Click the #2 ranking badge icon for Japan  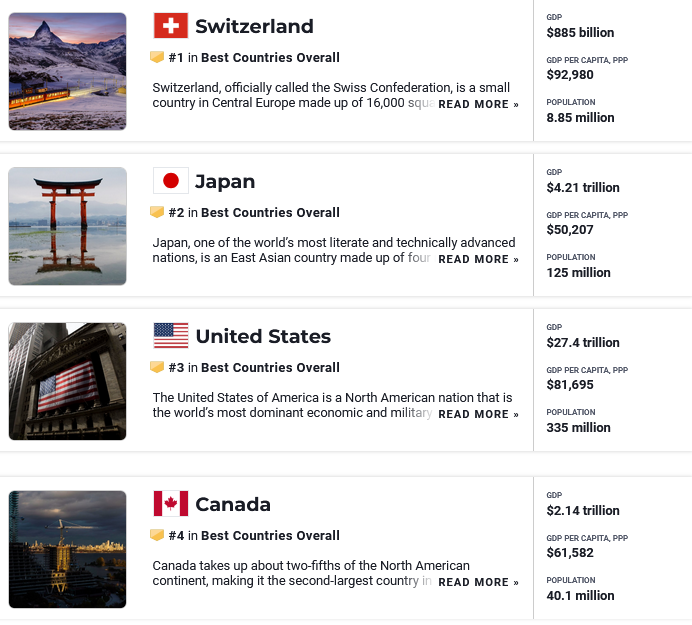point(157,213)
